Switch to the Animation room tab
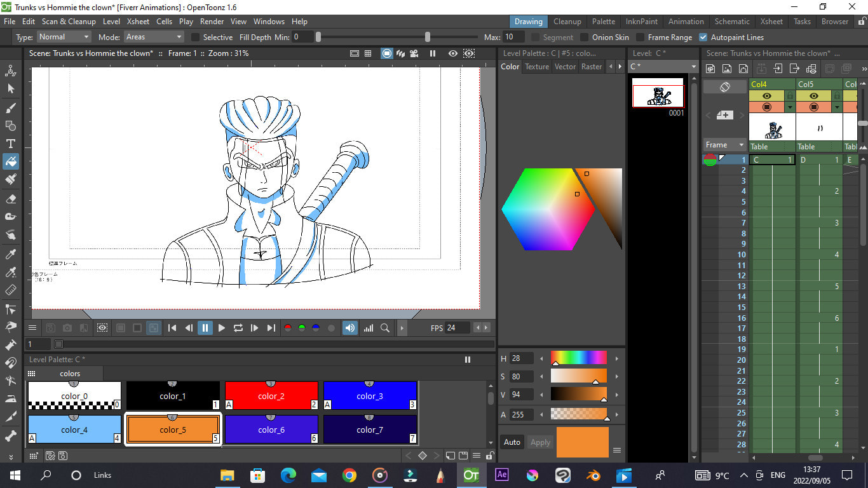 pyautogui.click(x=686, y=21)
